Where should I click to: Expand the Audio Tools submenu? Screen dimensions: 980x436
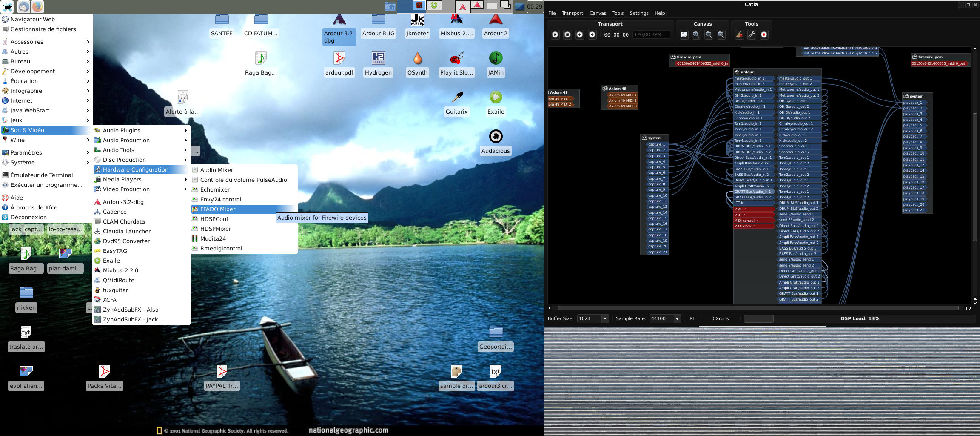pyautogui.click(x=141, y=150)
